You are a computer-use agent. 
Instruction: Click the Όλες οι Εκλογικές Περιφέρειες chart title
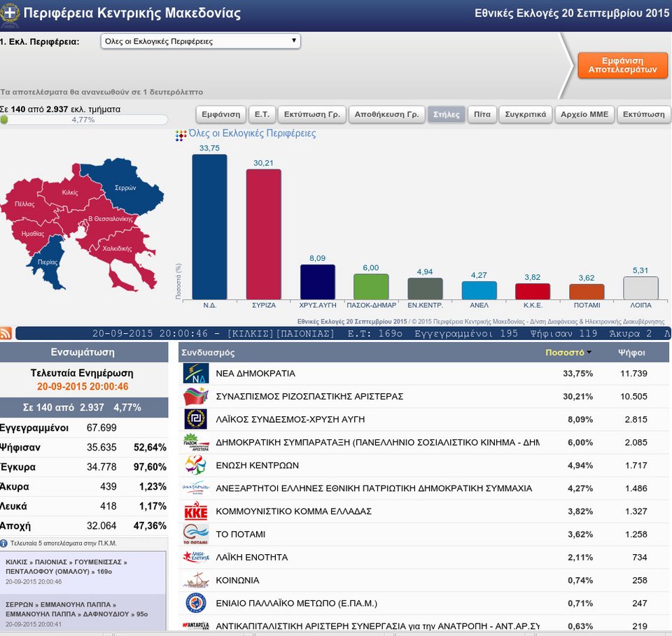(x=252, y=133)
